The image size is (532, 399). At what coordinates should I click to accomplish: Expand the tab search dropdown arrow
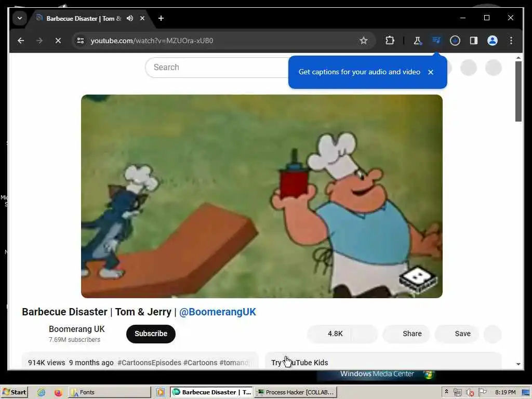[x=20, y=18]
